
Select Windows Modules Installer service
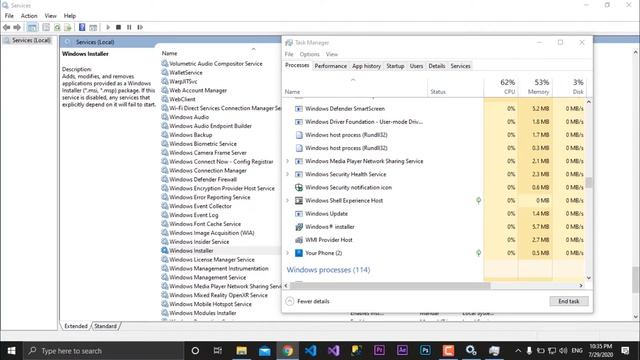click(202, 313)
